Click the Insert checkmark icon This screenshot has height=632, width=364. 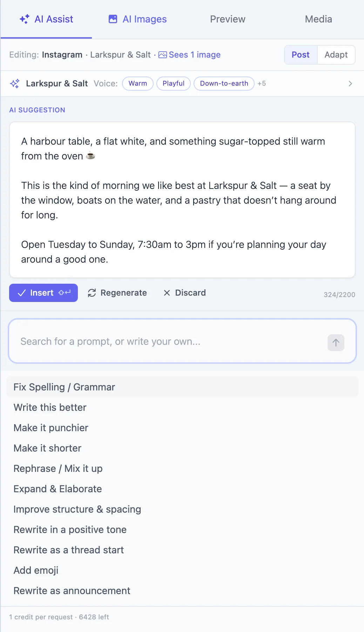[x=22, y=293]
